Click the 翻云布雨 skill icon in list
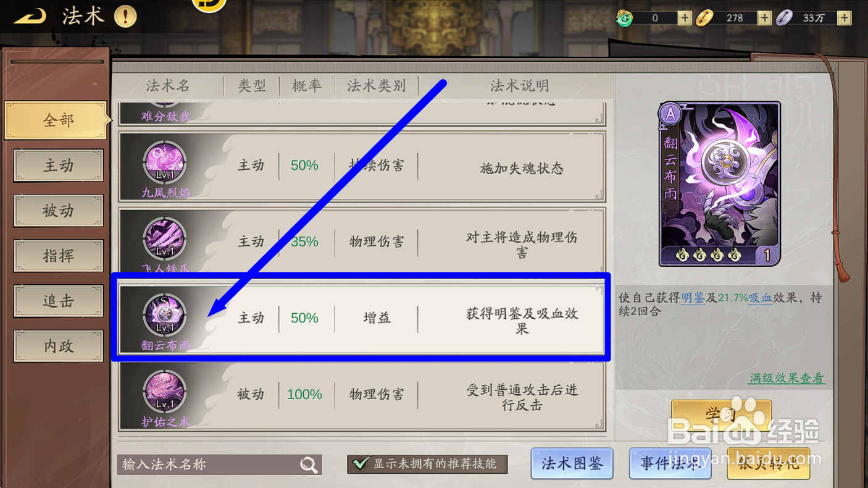This screenshot has width=868, height=488. pos(165,315)
